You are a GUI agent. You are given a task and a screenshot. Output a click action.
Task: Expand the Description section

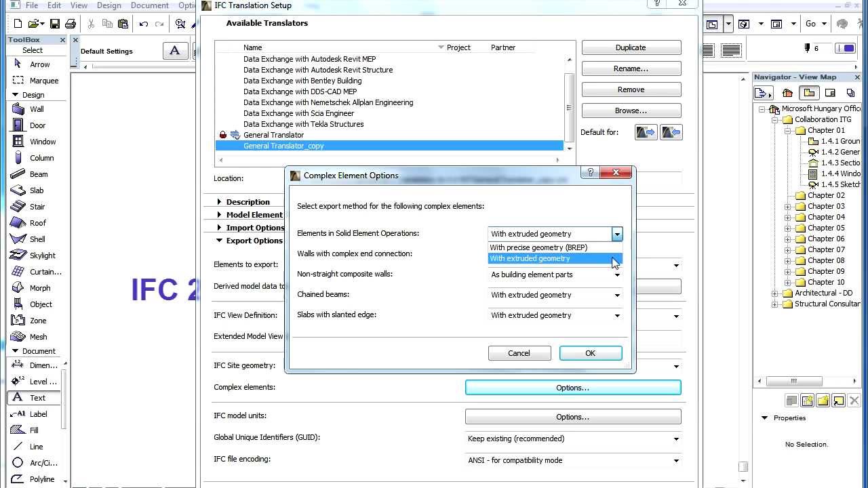click(x=219, y=202)
